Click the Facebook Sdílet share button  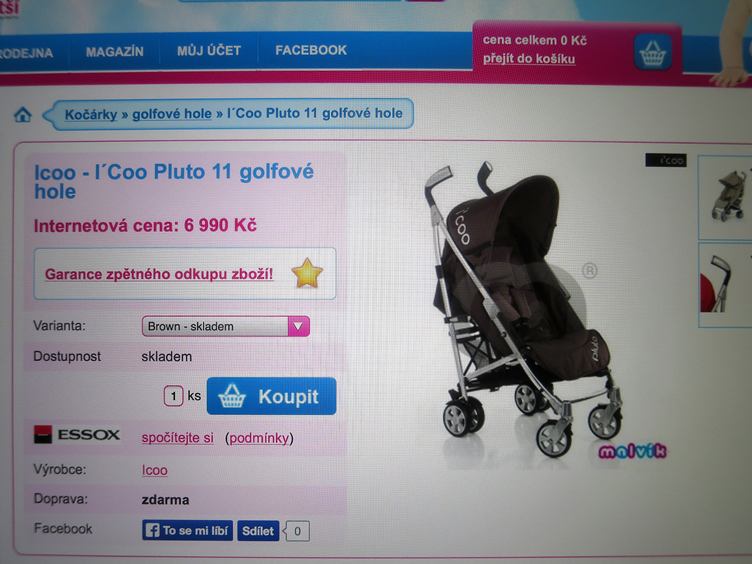pos(258,531)
